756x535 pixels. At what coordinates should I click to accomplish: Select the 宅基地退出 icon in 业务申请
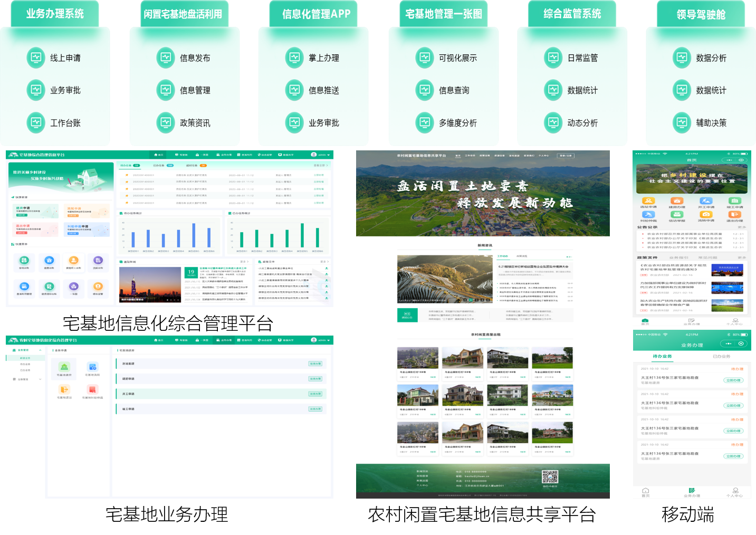[64, 390]
